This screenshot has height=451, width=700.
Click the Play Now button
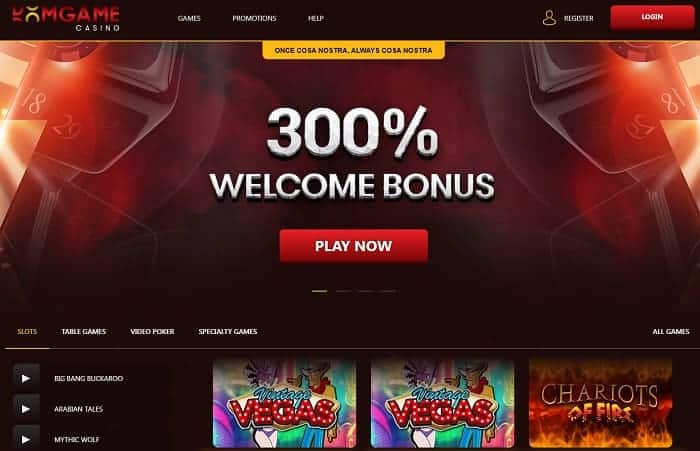[x=354, y=246]
